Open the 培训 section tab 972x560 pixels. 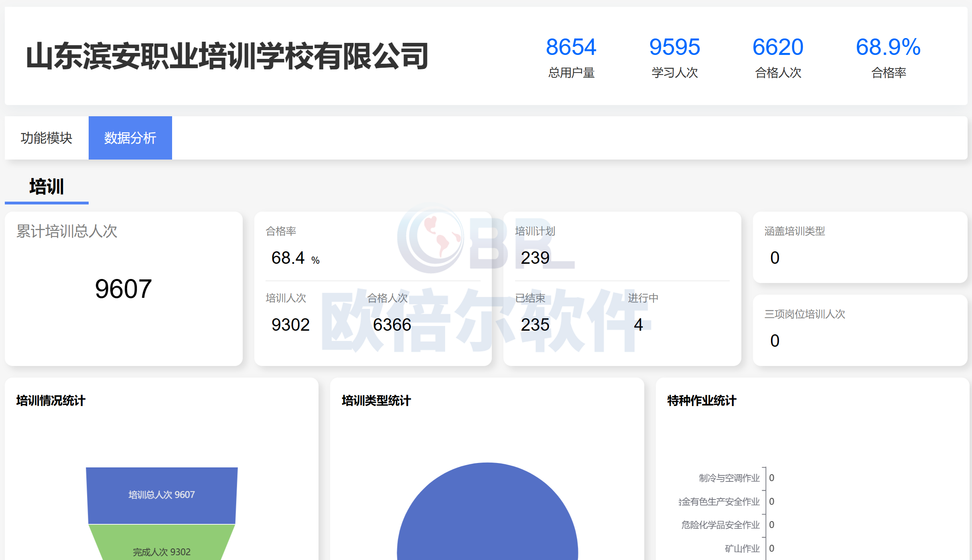[x=47, y=187]
